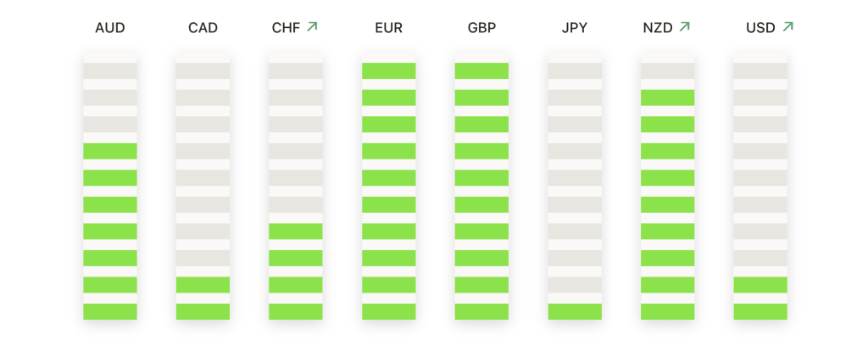Click the topmost green bar in GBP column
The image size is (868, 346).
point(481,71)
